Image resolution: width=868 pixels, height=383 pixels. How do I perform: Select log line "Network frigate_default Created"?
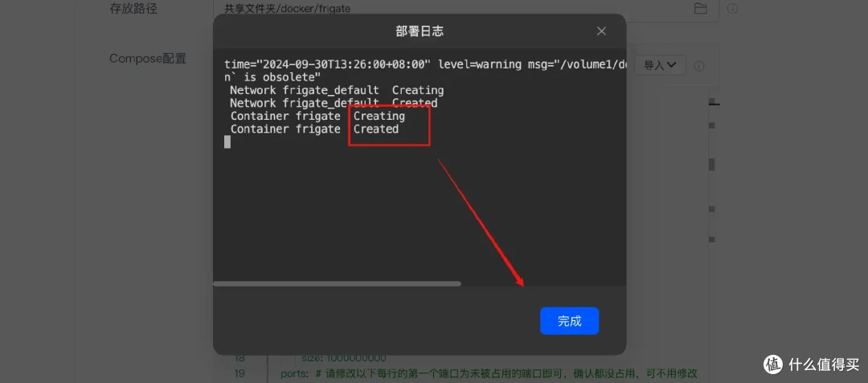[x=334, y=103]
